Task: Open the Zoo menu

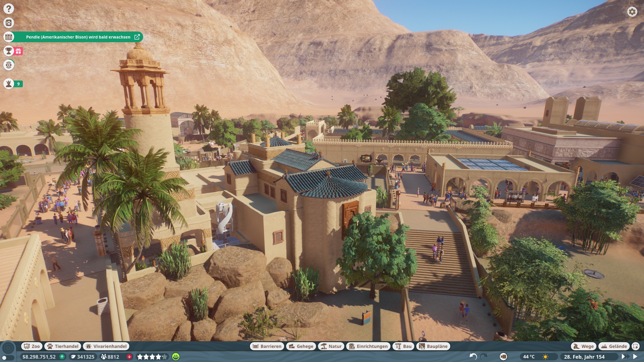Action: coord(32,346)
